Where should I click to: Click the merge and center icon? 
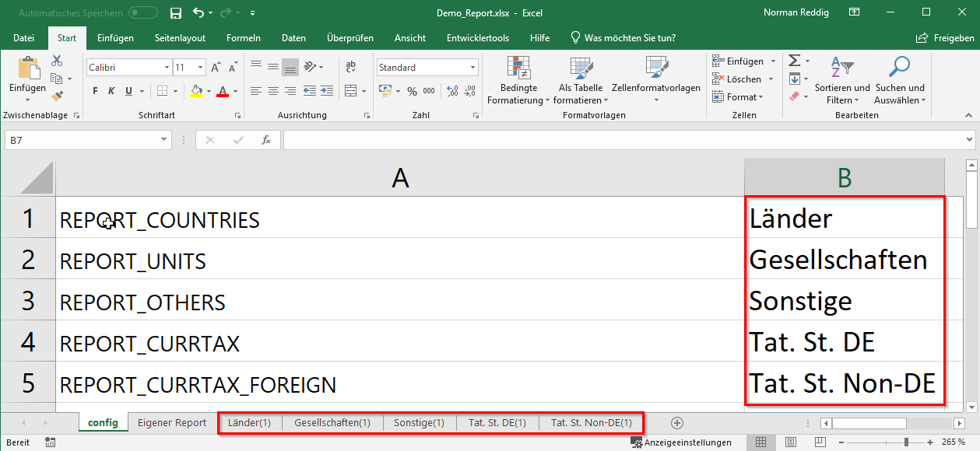[350, 91]
